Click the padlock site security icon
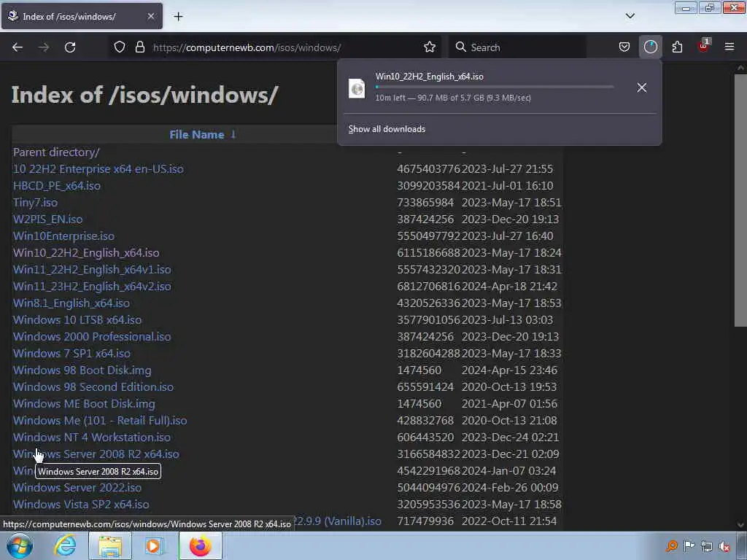The image size is (747, 560). [139, 47]
